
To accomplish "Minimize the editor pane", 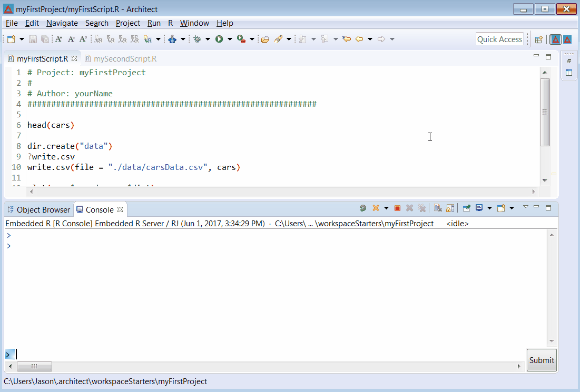I will (x=536, y=56).
